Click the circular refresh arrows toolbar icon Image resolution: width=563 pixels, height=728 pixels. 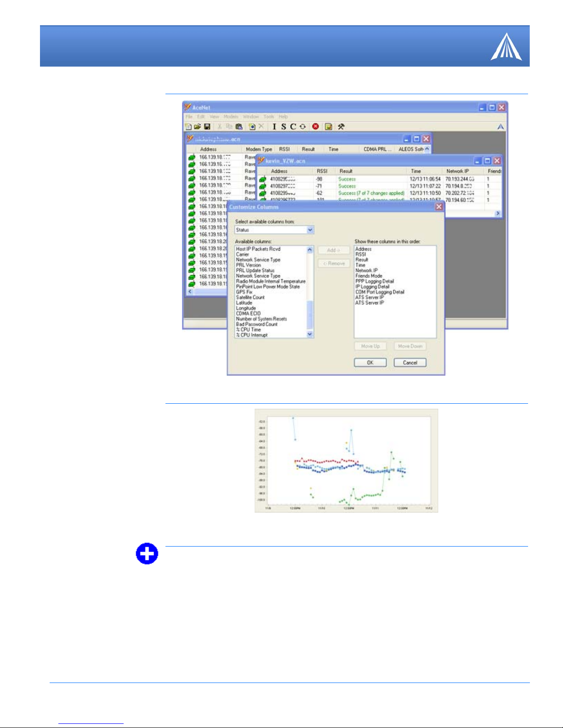302,126
